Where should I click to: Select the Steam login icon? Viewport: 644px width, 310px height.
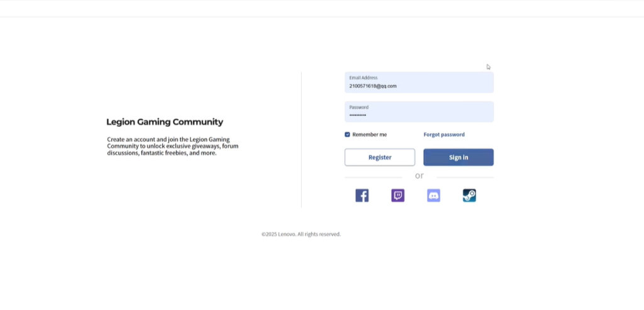(469, 196)
